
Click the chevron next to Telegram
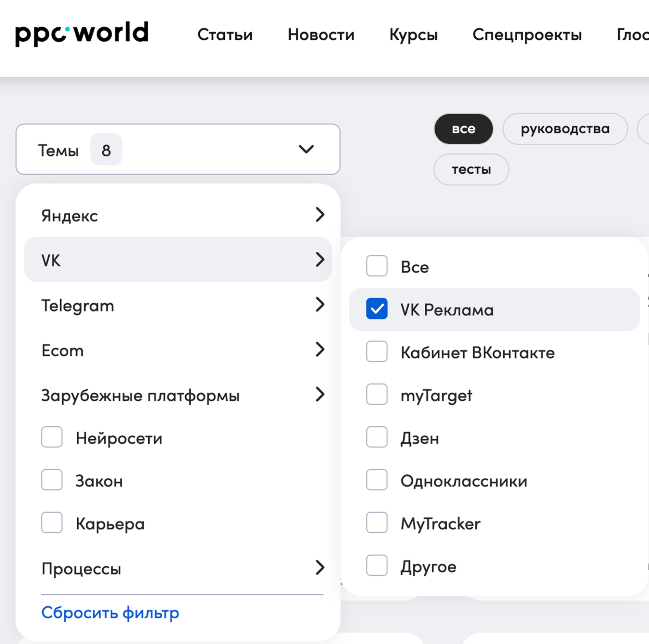tap(320, 305)
